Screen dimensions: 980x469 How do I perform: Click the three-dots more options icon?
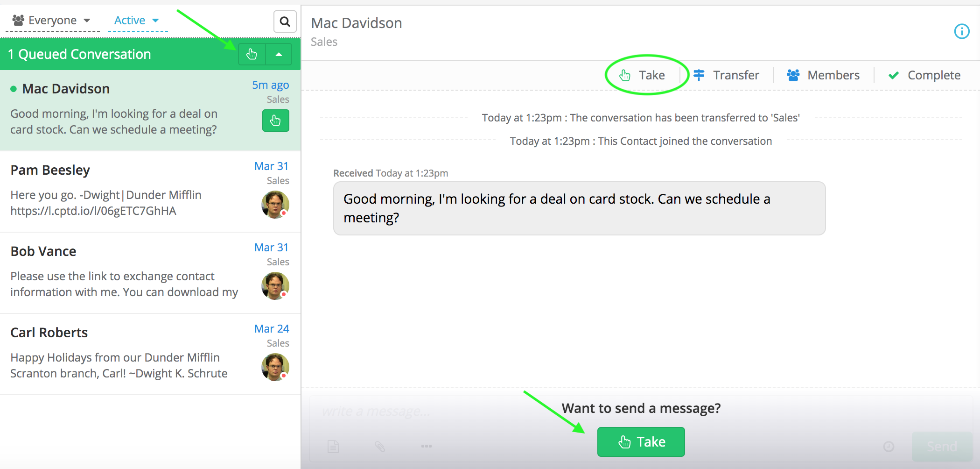pos(426,446)
